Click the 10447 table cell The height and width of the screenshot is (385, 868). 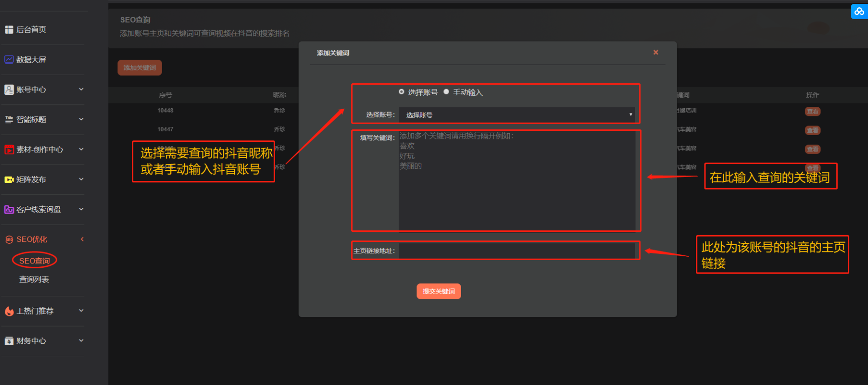[165, 129]
